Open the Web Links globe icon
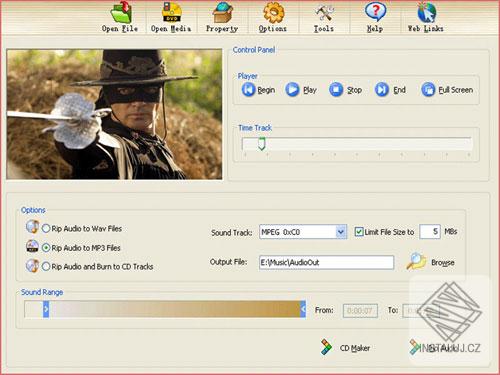 [426, 12]
